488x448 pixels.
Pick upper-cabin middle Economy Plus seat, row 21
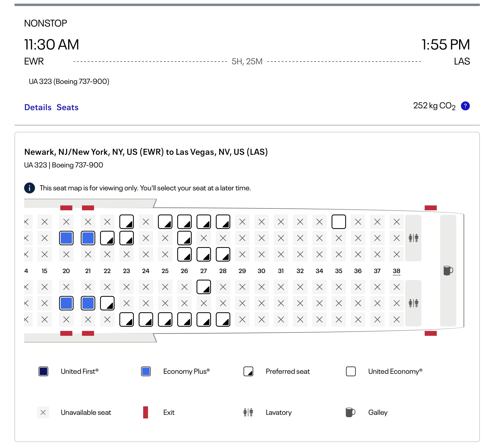[88, 238]
